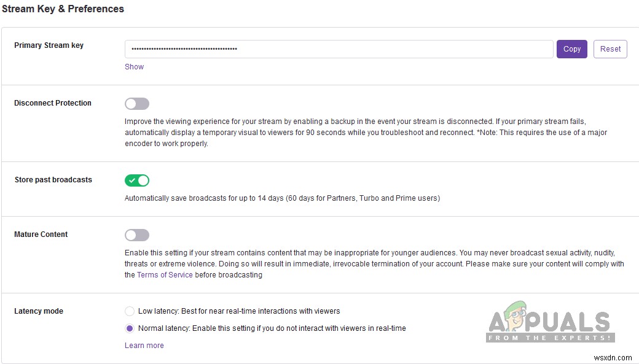This screenshot has width=639, height=364.
Task: Click the Primary Stream key label
Action: (49, 45)
